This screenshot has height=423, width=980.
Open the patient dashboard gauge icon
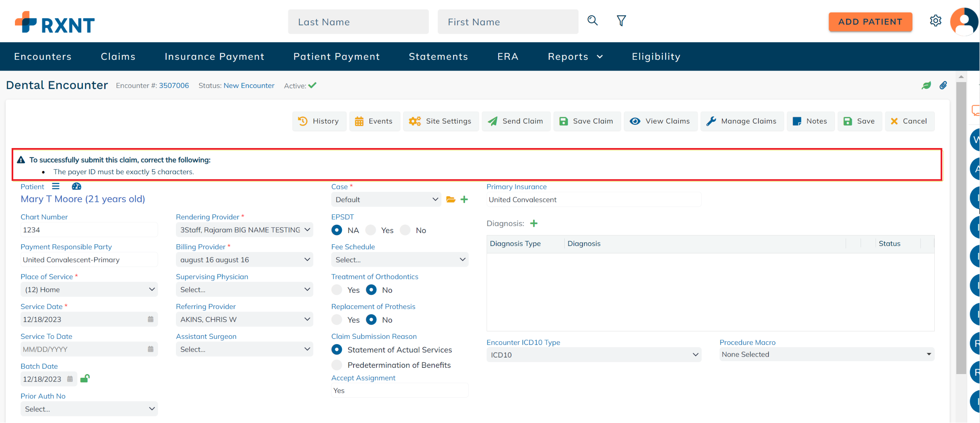point(76,186)
